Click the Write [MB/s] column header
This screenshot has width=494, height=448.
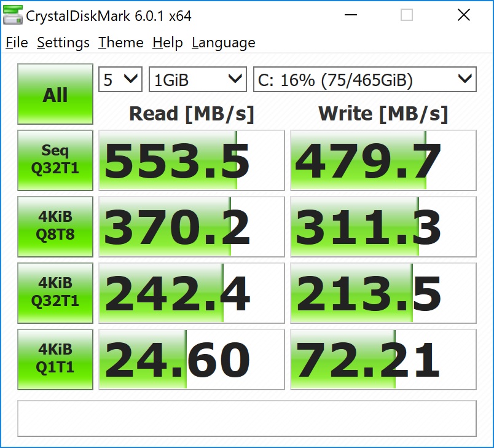383,114
